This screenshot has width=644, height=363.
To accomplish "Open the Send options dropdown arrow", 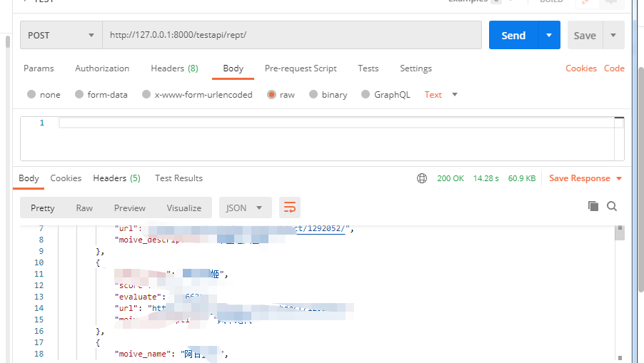I will pos(549,35).
